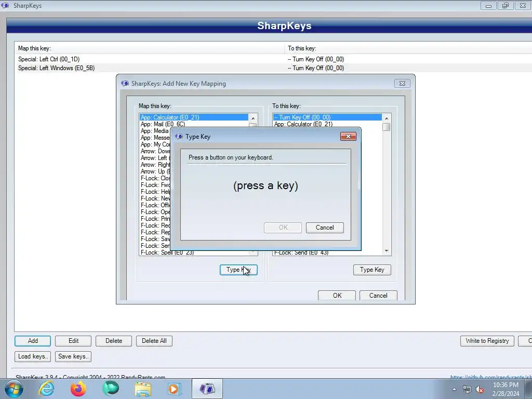The height and width of the screenshot is (399, 532).
Task: Click the Edit button in main window
Action: tap(73, 341)
